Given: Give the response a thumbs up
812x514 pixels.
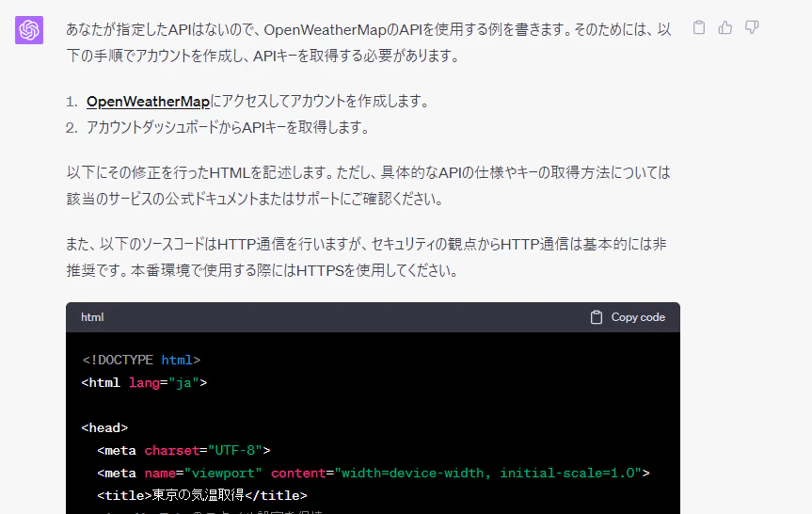Looking at the screenshot, I should (725, 27).
